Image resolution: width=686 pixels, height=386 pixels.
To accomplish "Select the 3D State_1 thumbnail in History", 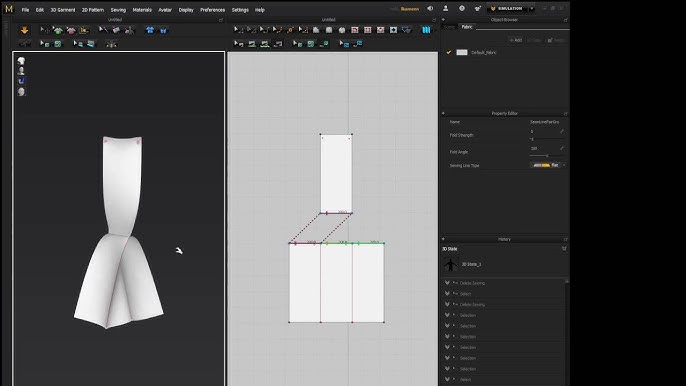I will 450,264.
